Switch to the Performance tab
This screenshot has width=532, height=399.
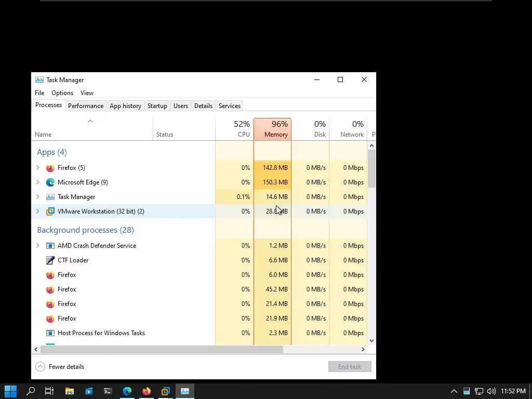[86, 106]
